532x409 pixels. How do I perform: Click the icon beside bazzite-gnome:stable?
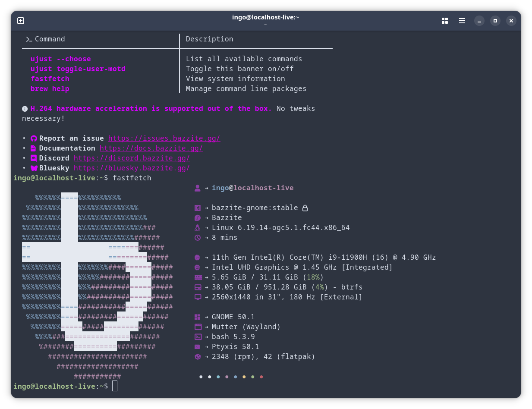pos(198,208)
